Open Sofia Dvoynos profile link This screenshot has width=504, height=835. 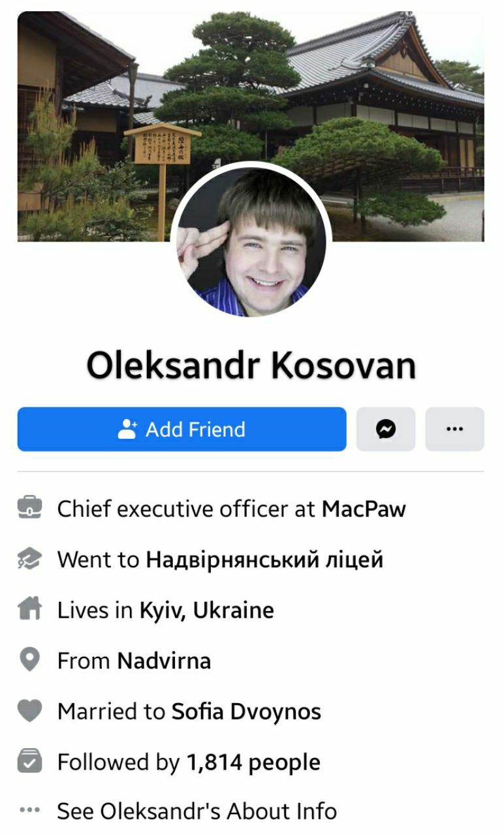(x=246, y=712)
